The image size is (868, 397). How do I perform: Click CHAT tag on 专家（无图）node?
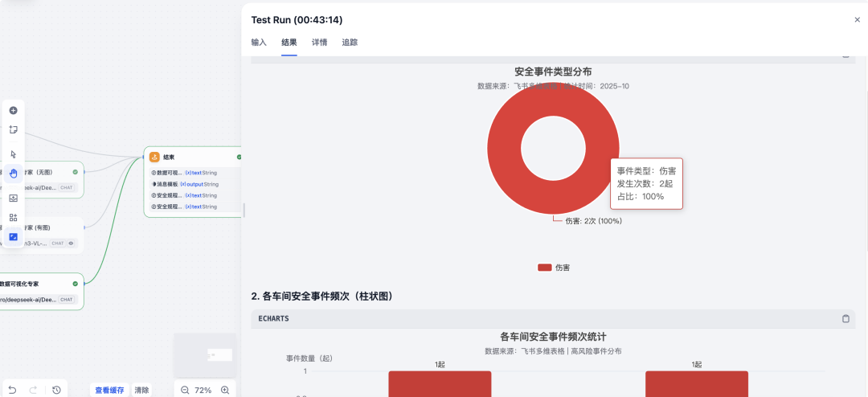click(67, 188)
